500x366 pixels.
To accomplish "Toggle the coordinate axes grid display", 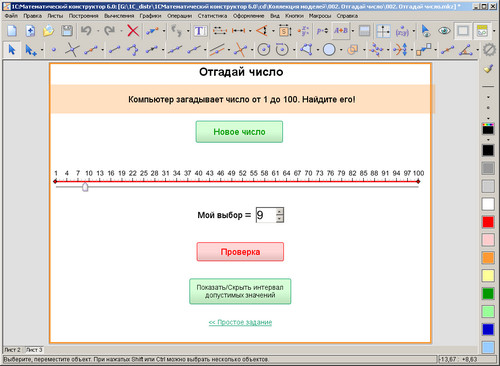I will coord(383,31).
